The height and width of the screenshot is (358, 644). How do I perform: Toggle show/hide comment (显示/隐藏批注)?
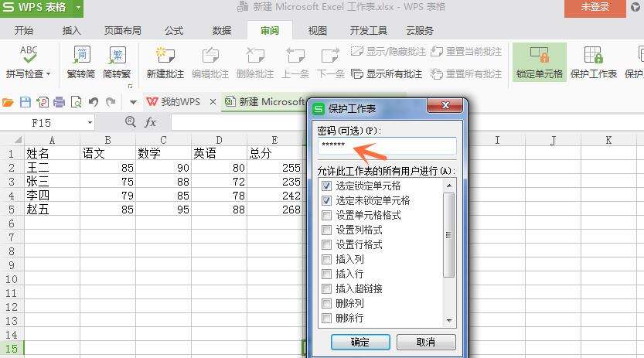[x=388, y=51]
